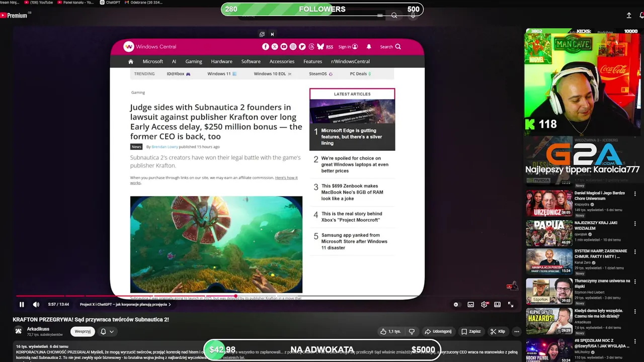Open the '$699 Zenbook' latest article
644x362 pixels.
[x=352, y=192]
